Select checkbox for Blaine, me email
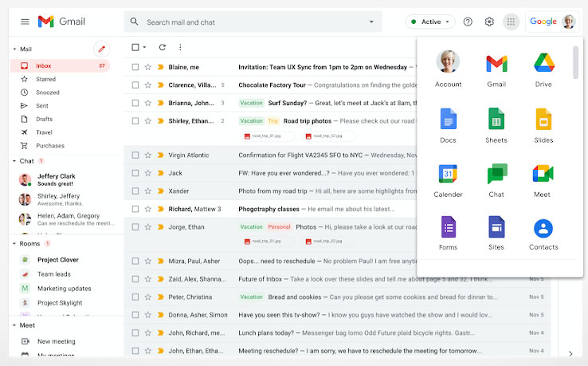Screen dimensions: 588x366 click(x=135, y=67)
